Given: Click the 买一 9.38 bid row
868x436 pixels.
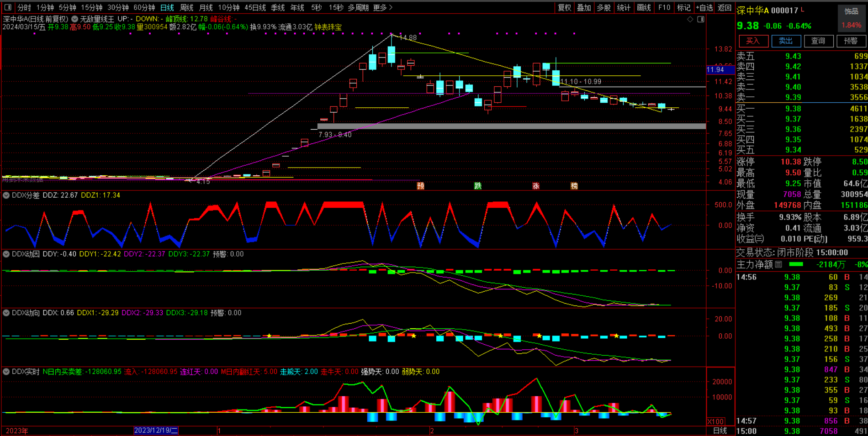Looking at the screenshot, I should point(802,109).
